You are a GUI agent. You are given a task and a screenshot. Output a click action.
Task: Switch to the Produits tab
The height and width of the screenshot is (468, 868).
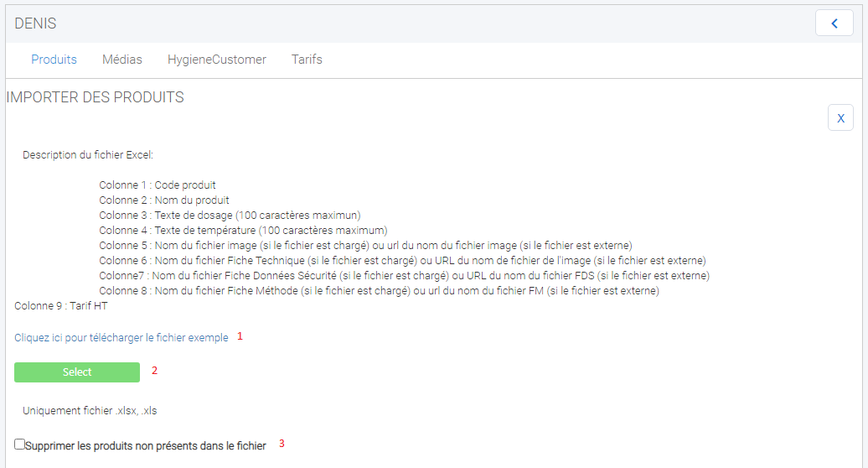click(x=54, y=60)
